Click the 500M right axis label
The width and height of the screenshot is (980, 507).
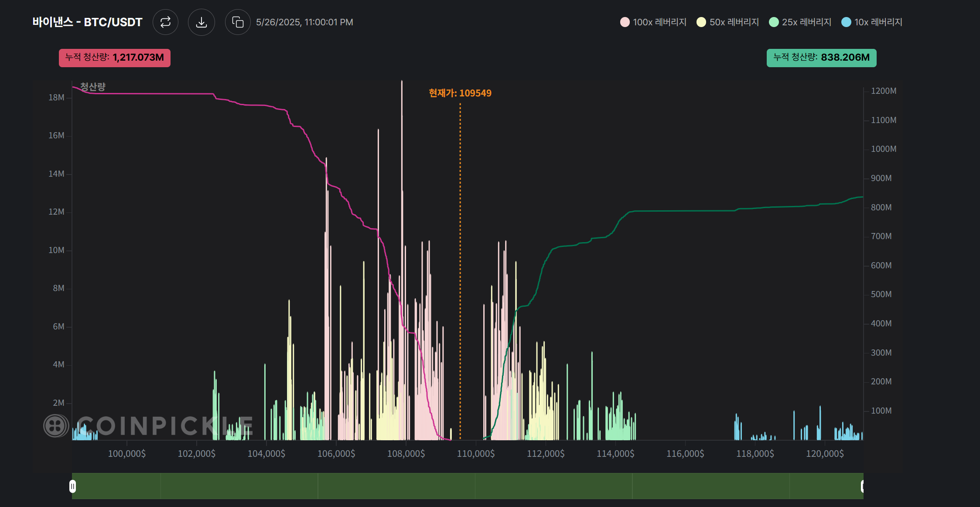[881, 295]
